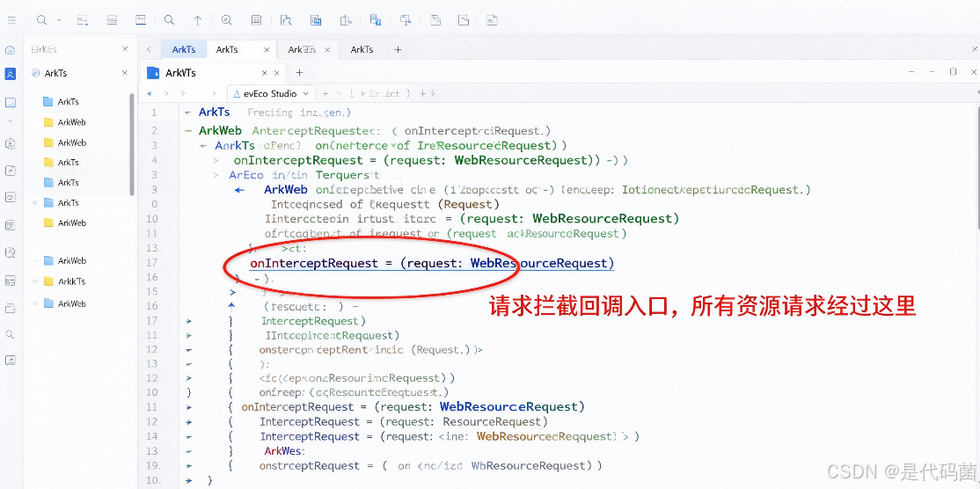This screenshot has height=489, width=980.
Task: Click code text 'InterceptRequest = (request: ResourceRequest)'
Action: tap(404, 421)
